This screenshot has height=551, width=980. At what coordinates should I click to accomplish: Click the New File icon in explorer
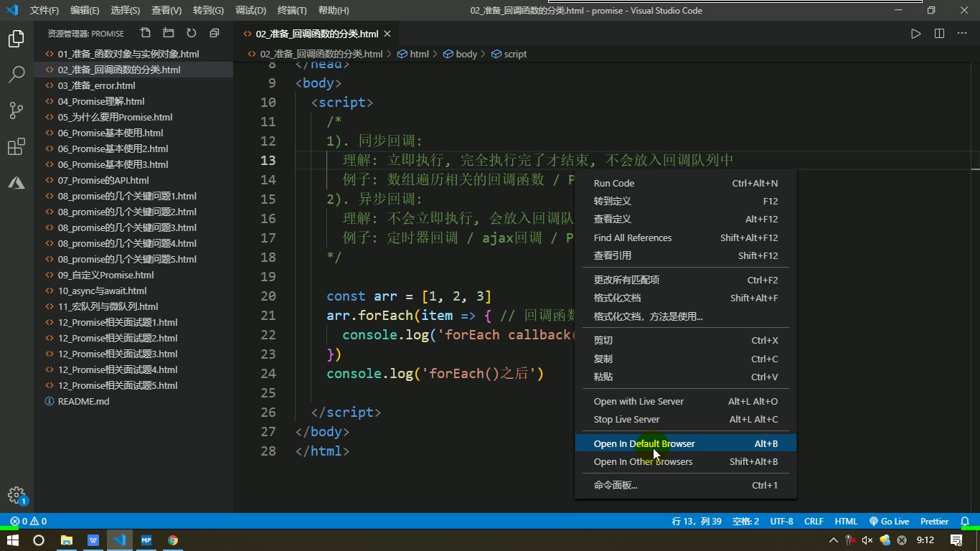point(146,33)
